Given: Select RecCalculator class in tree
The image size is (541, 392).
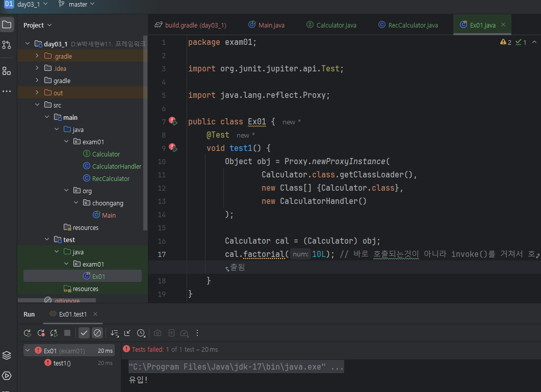Looking at the screenshot, I should point(107,179).
